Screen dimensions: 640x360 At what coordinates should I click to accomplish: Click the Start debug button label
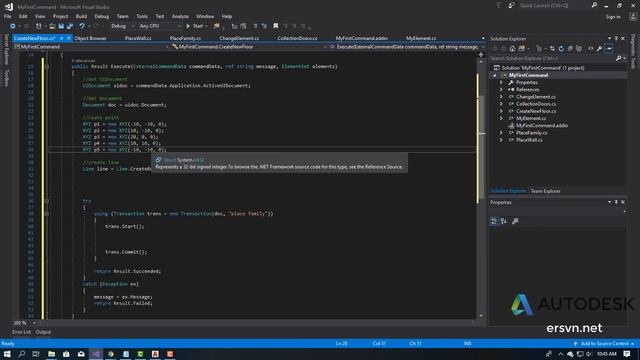click(x=198, y=26)
